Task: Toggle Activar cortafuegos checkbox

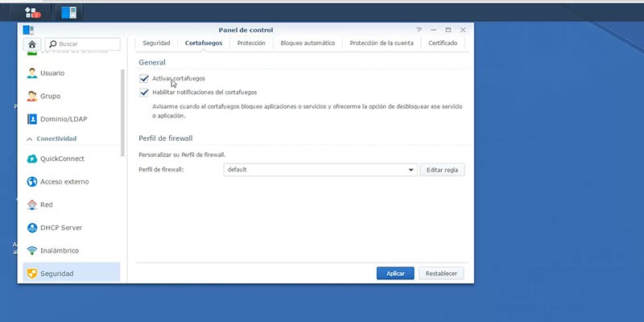Action: coord(144,78)
